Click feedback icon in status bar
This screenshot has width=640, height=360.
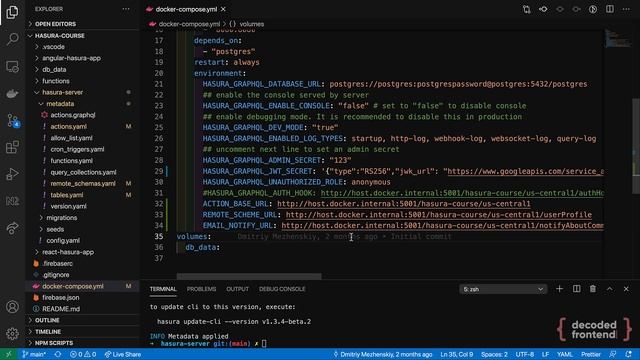click(613, 354)
